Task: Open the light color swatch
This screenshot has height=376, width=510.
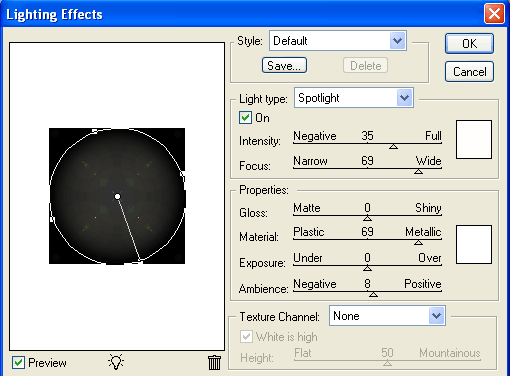Action: click(474, 139)
